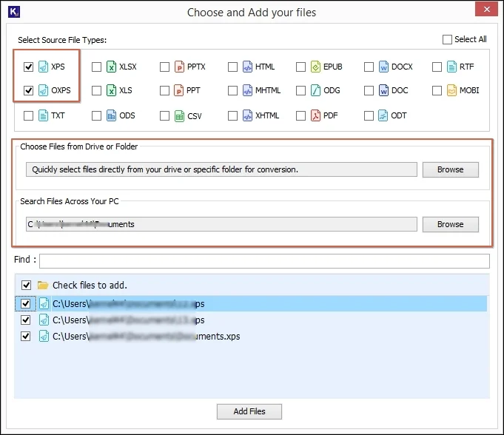Check the EPUB checkbox
The image size is (504, 435).
pyautogui.click(x=300, y=67)
